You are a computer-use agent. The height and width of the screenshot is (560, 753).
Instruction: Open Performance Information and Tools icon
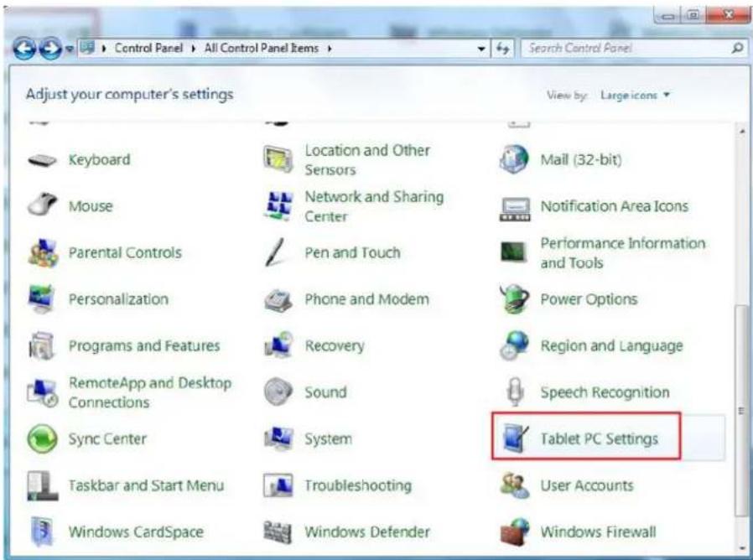[x=513, y=251]
